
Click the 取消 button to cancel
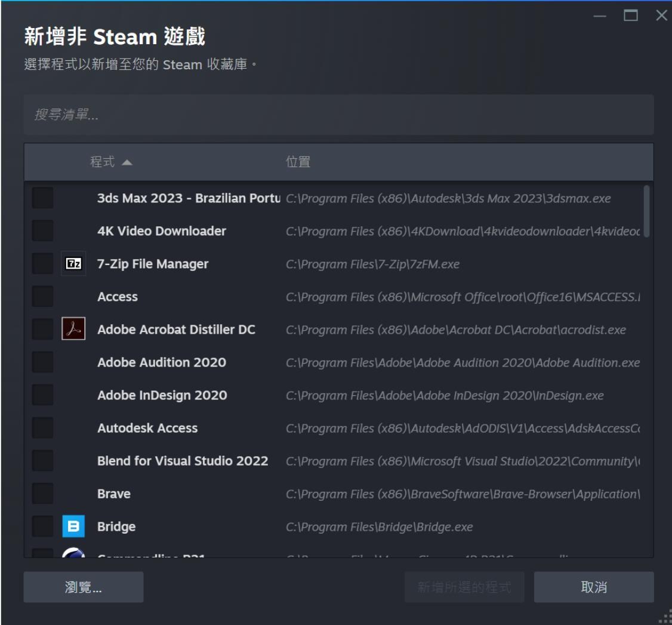click(594, 587)
